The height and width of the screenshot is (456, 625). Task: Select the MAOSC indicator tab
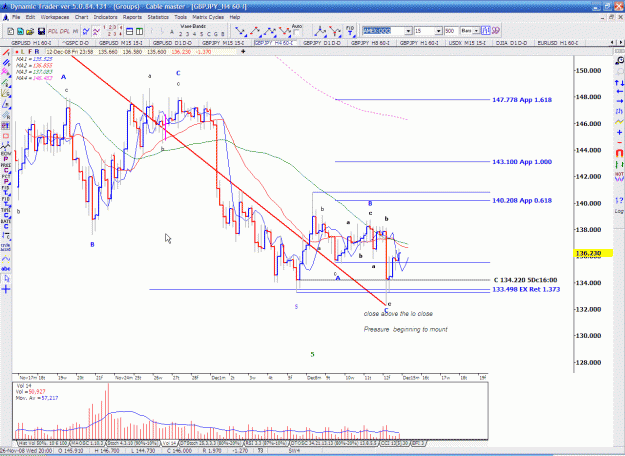point(87,443)
